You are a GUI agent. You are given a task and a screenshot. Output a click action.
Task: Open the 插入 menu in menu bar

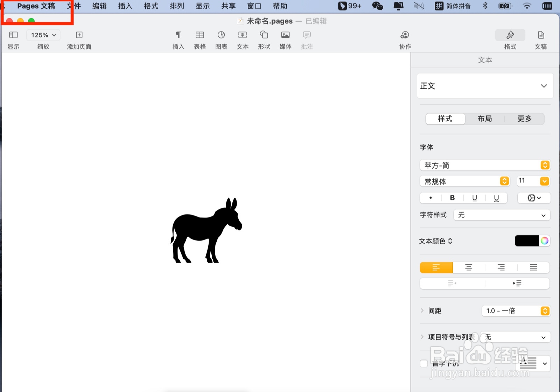[125, 6]
